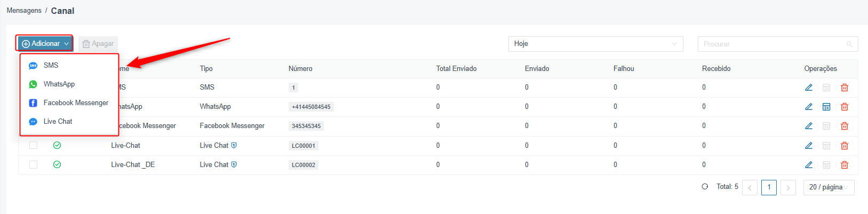The width and height of the screenshot is (868, 214).
Task: Edit the Live-Chat _DE channel
Action: tap(809, 165)
